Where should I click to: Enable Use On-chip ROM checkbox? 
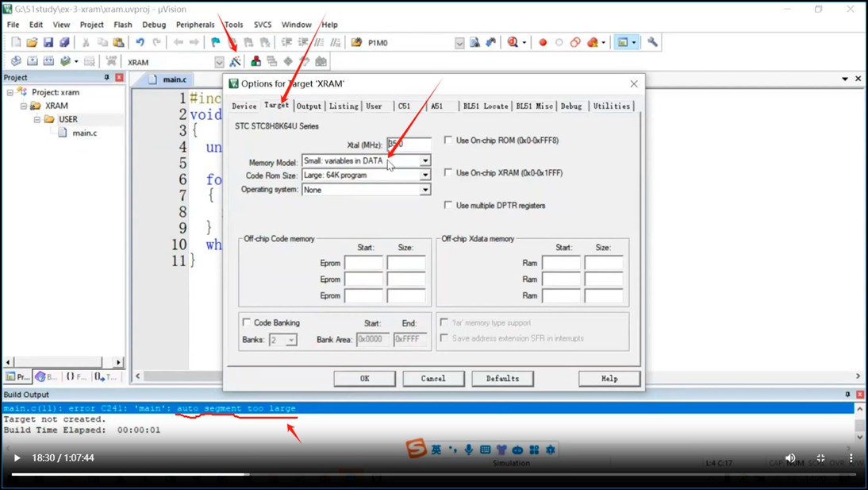click(448, 141)
